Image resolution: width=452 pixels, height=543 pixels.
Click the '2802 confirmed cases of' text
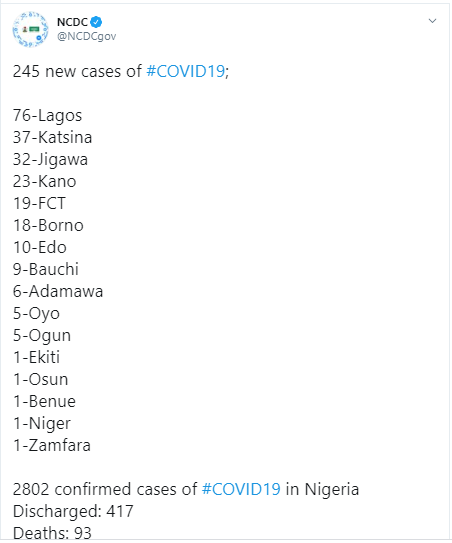pos(105,491)
